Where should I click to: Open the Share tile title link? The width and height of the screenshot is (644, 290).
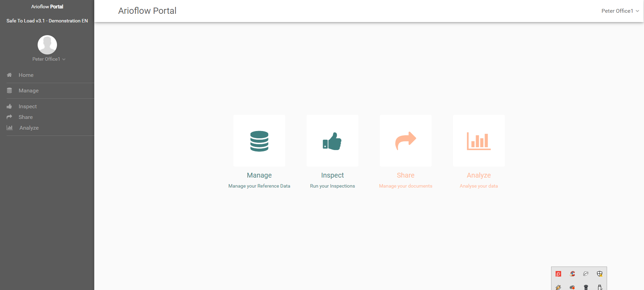405,175
